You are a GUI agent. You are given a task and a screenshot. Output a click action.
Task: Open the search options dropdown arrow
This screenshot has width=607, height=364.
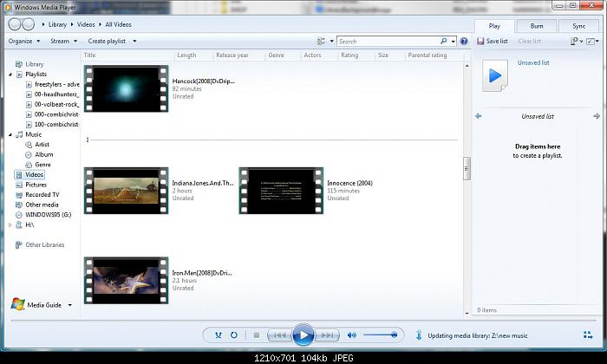pyautogui.click(x=453, y=41)
